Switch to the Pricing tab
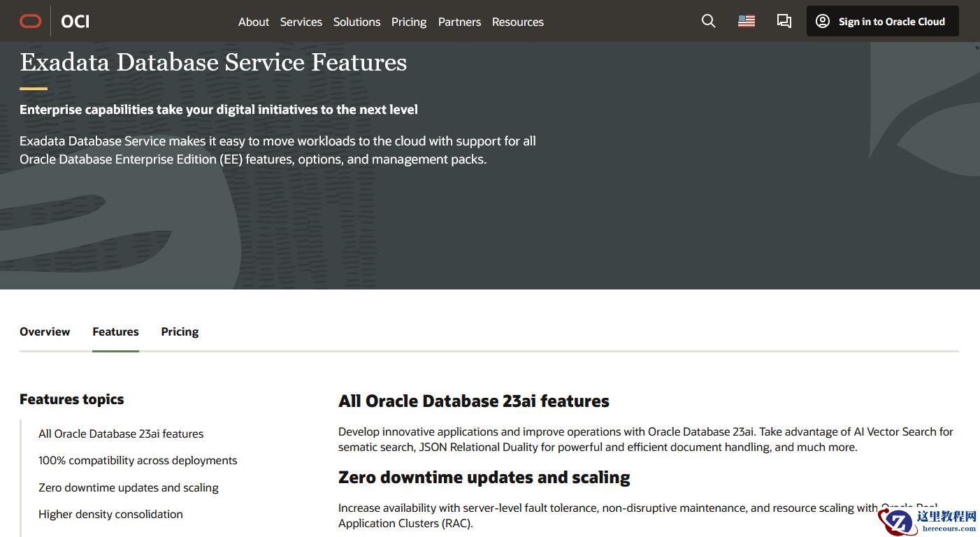The width and height of the screenshot is (980, 537). coord(180,331)
